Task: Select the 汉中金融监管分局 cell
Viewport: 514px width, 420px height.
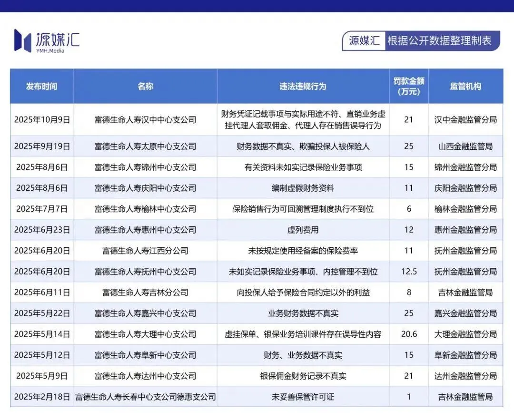Action: point(465,119)
